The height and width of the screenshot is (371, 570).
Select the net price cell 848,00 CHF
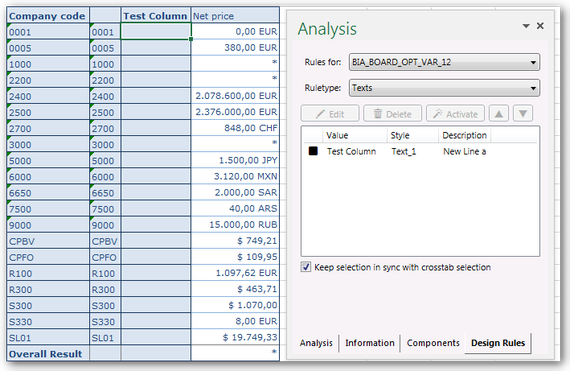235,128
